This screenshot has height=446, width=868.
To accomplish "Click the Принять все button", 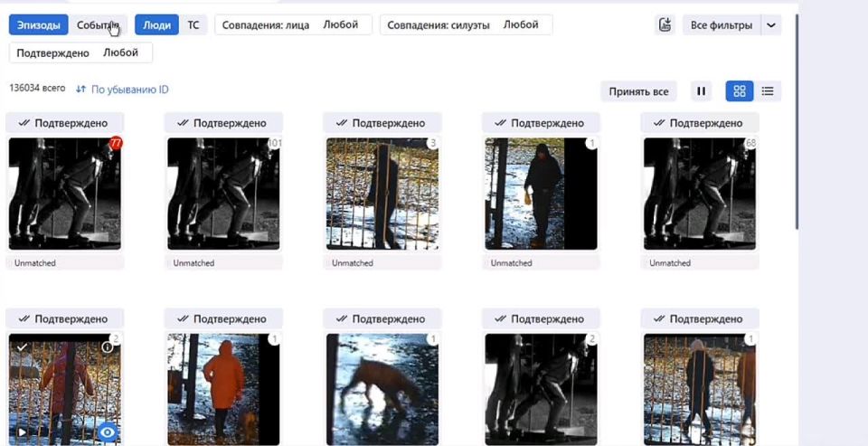I will click(639, 91).
